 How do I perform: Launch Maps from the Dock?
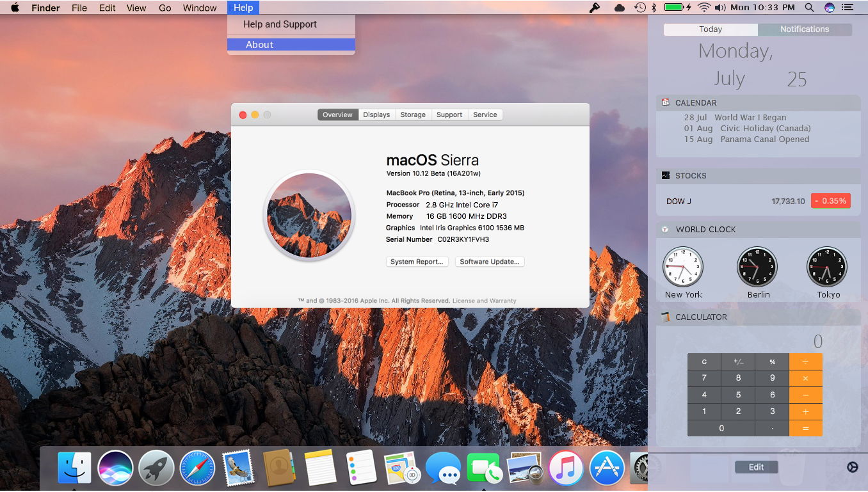402,468
